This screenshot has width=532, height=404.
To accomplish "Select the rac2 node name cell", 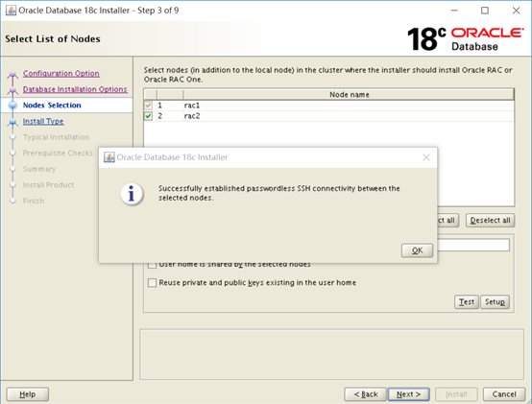I will (349, 116).
